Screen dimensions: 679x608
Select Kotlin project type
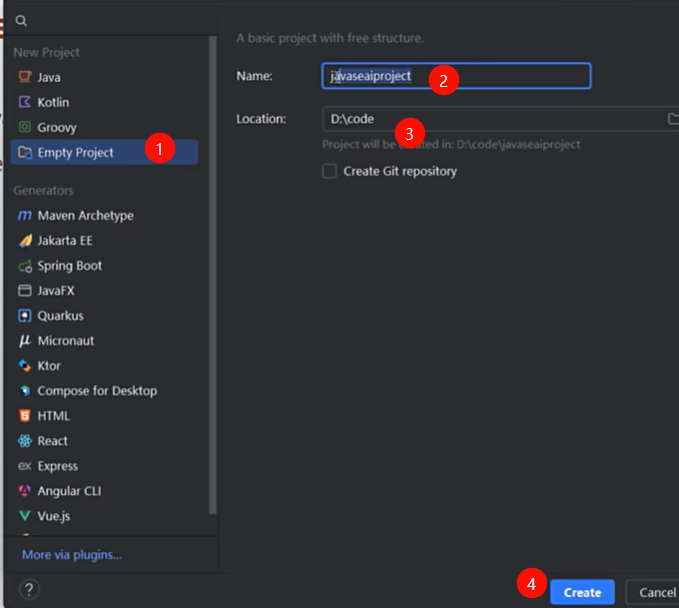104,102
